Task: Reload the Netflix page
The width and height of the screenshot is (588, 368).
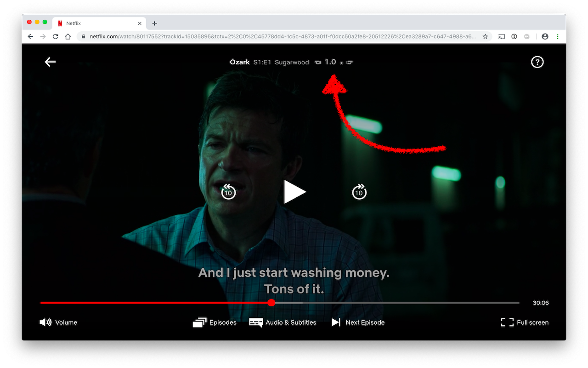Action: click(56, 36)
